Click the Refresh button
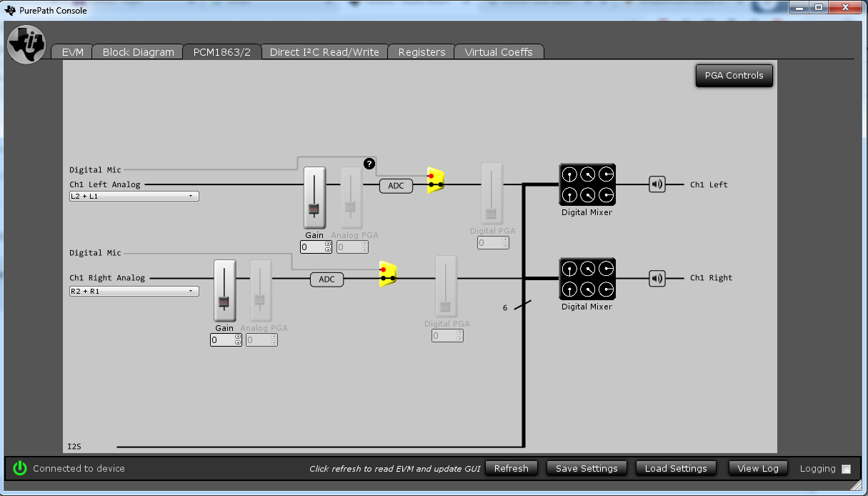This screenshot has width=868, height=496. click(x=511, y=469)
